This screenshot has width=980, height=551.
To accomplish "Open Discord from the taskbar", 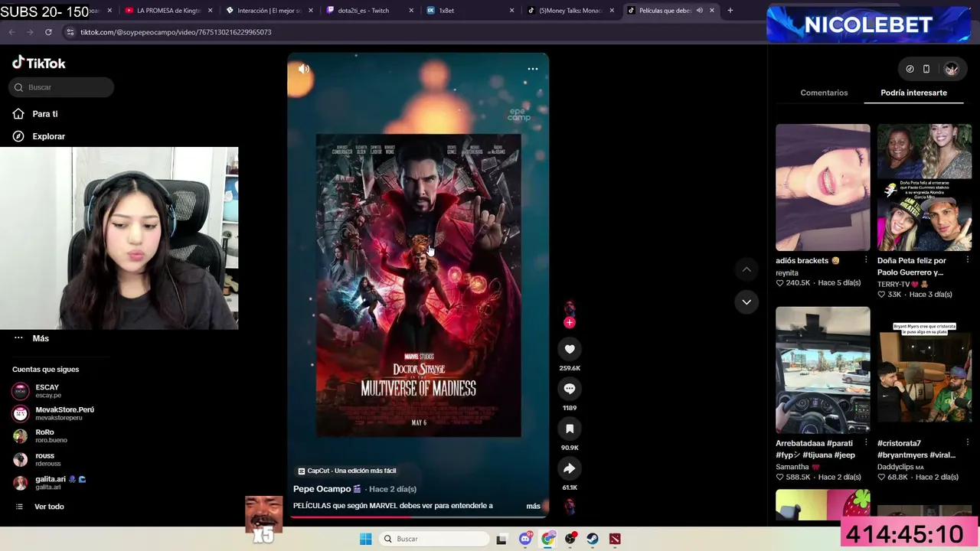I will pyautogui.click(x=525, y=539).
